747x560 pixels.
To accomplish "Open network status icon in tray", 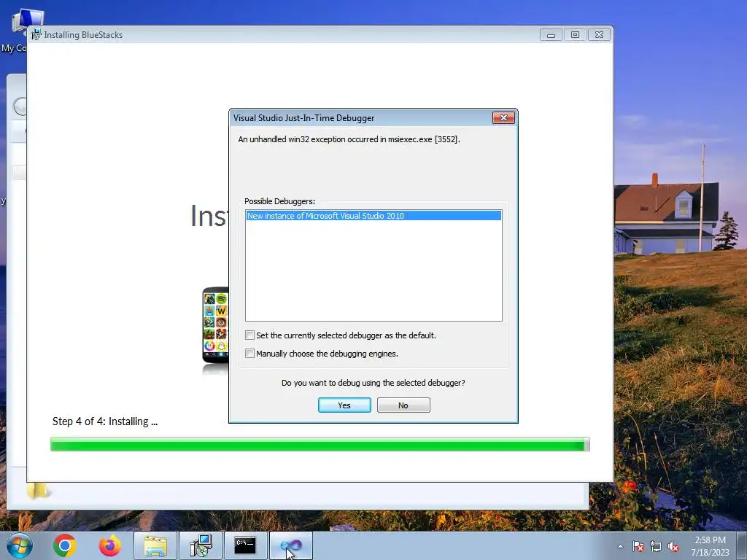I will (656, 546).
